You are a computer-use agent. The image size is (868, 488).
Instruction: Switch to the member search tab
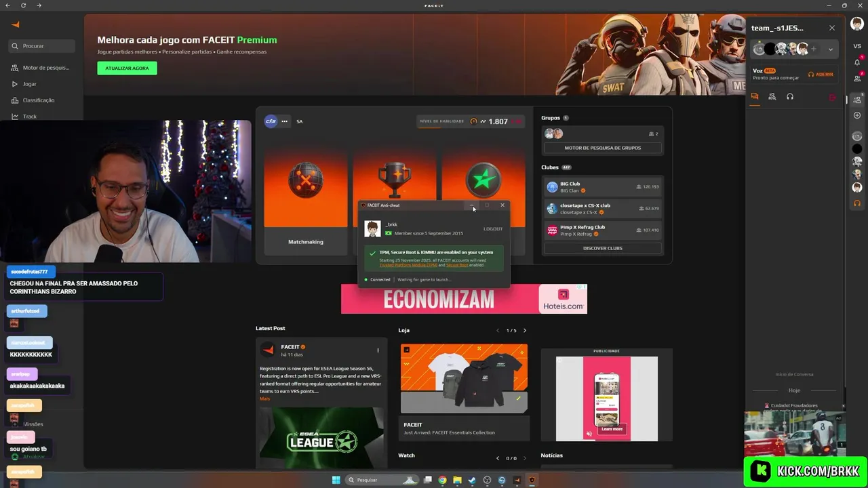(772, 97)
